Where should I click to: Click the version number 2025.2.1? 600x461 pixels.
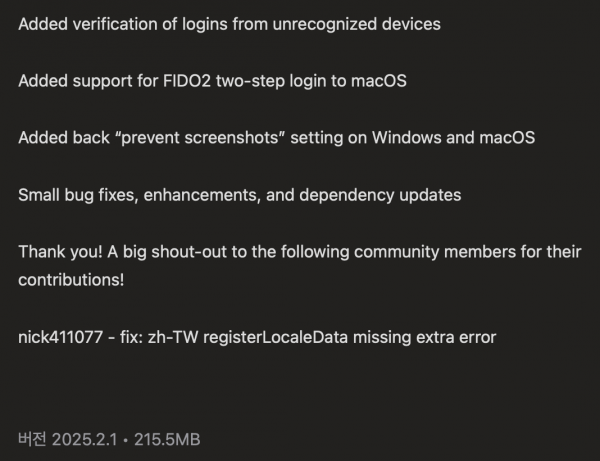click(86, 439)
